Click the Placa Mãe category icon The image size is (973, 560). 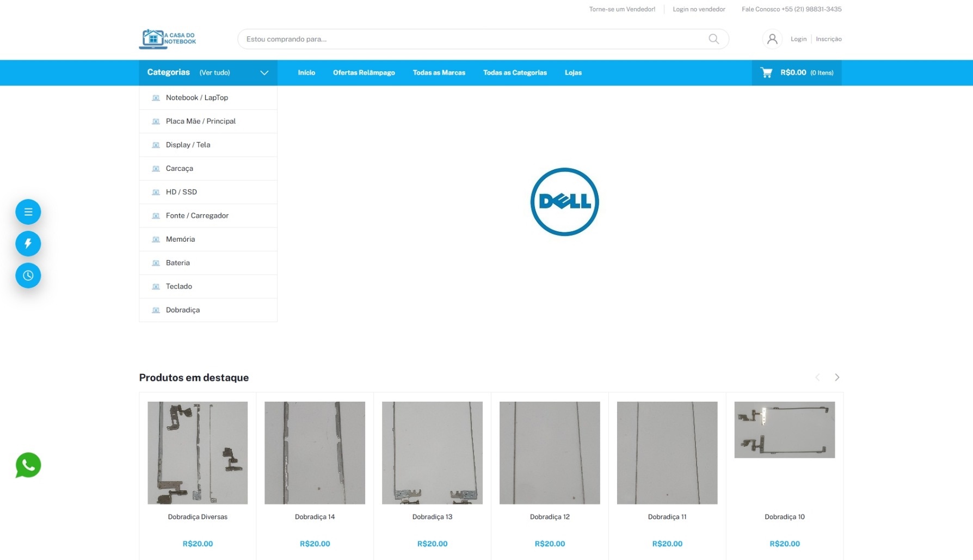point(156,121)
